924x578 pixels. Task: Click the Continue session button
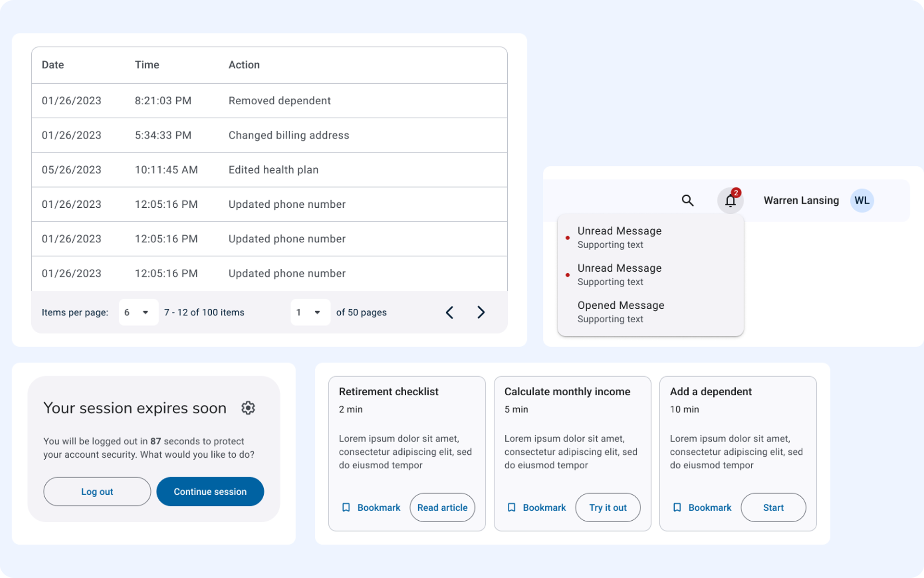click(x=210, y=491)
